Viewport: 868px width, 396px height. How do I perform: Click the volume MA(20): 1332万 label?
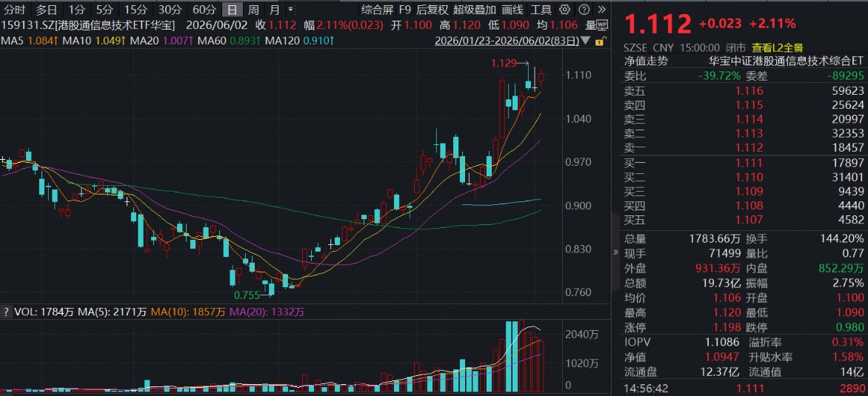point(267,312)
